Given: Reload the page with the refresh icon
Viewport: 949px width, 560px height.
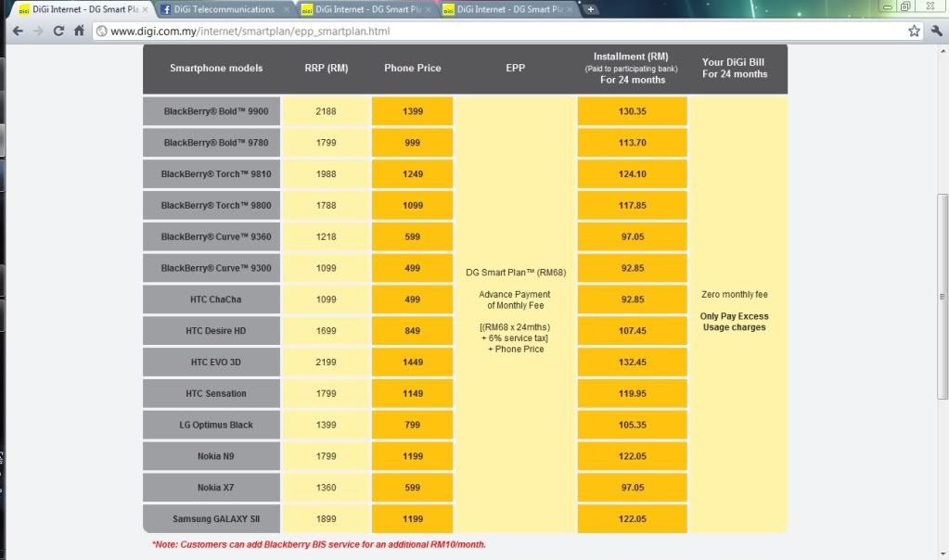Looking at the screenshot, I should [x=58, y=31].
